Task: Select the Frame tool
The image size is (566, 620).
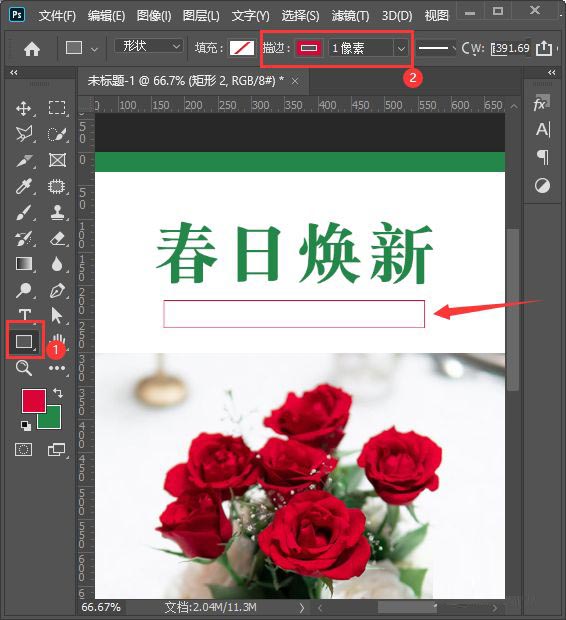Action: (57, 160)
